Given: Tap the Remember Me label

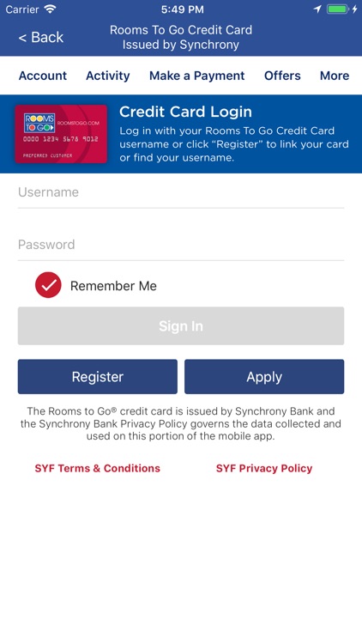Looking at the screenshot, I should tap(113, 286).
